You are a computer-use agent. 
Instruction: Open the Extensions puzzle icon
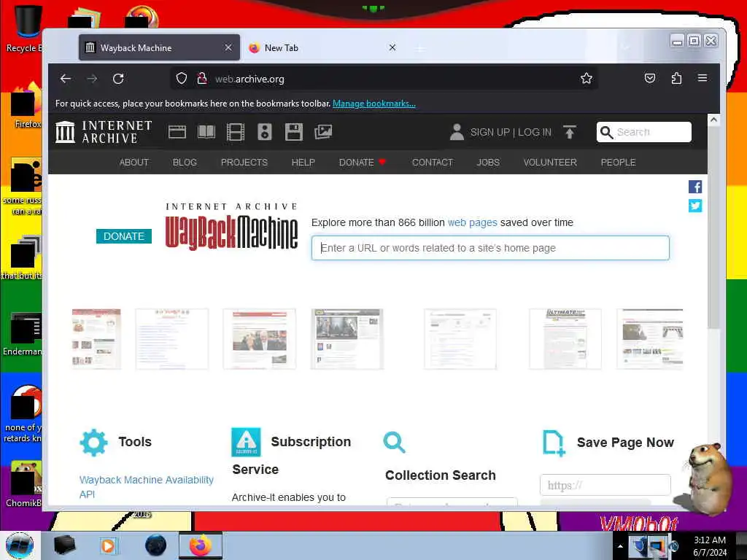coord(676,78)
